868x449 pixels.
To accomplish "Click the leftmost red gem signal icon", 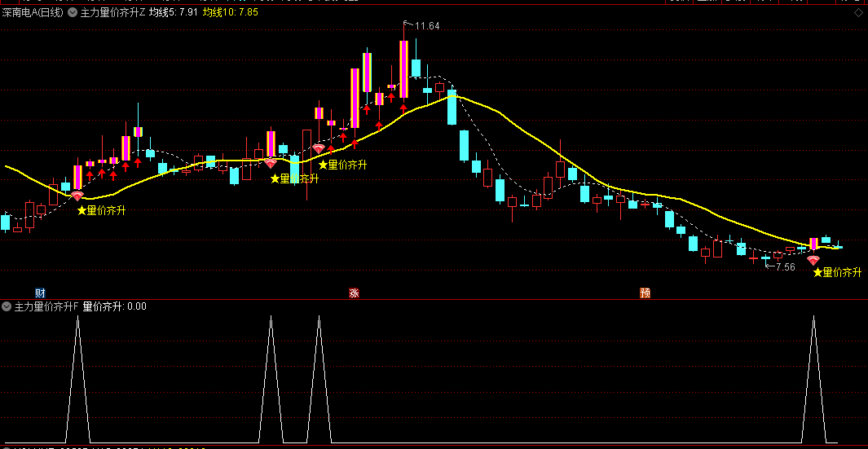I will coord(77,196).
